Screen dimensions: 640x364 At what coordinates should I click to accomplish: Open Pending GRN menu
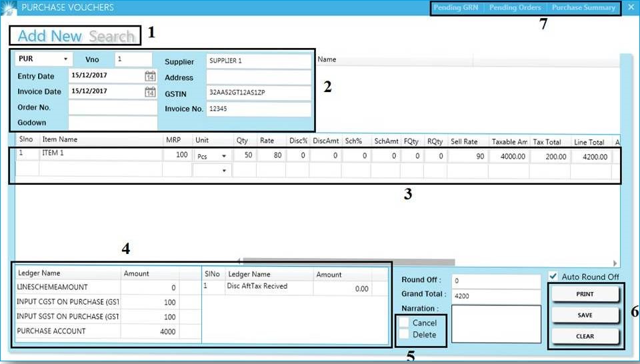tap(455, 7)
